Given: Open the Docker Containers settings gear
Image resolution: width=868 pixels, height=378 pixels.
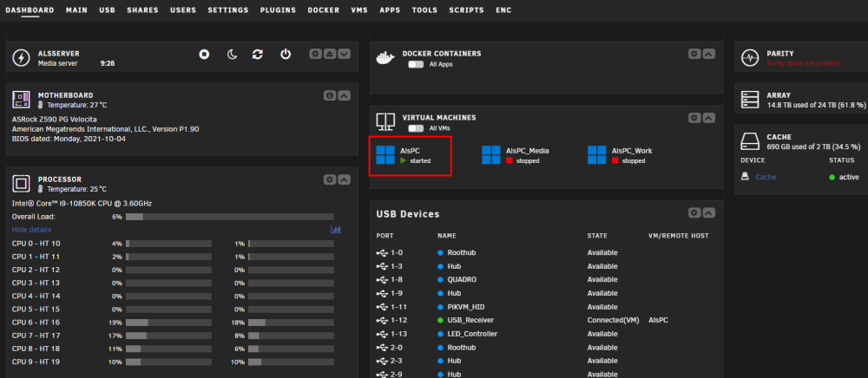Looking at the screenshot, I should [x=694, y=54].
